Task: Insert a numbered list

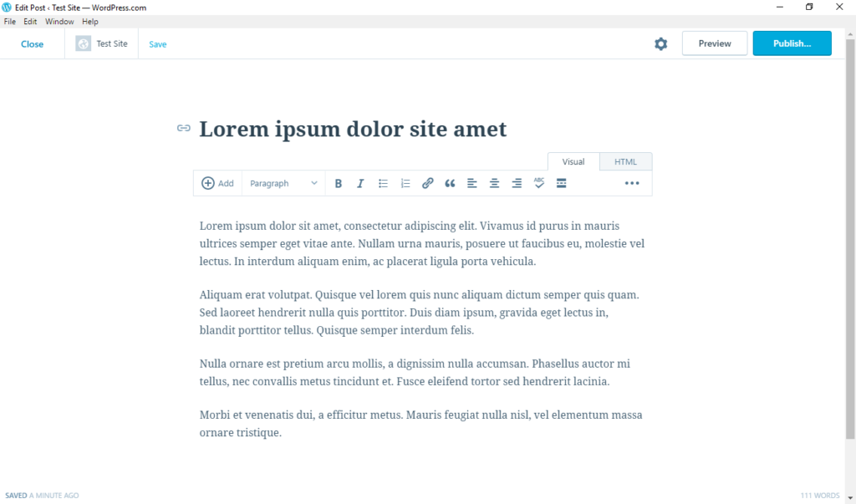Action: coord(405,183)
